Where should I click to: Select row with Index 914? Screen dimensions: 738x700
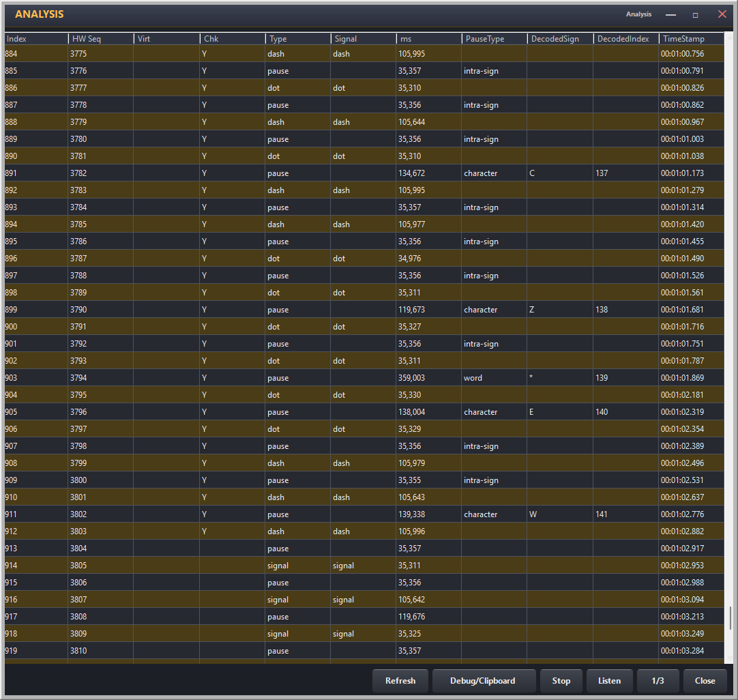point(364,566)
